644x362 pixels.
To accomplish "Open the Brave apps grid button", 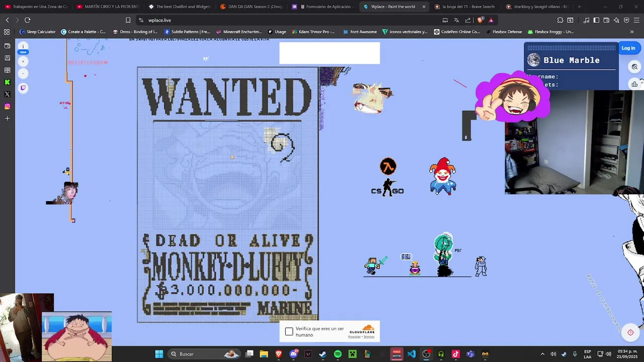I will (x=7, y=32).
